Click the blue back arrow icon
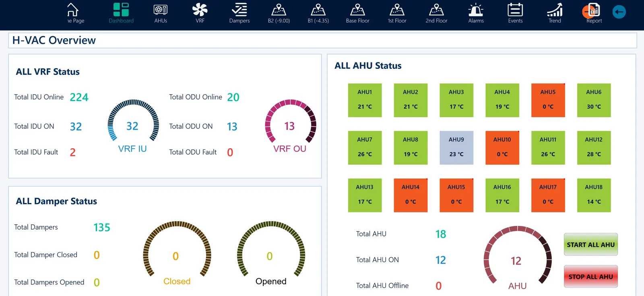The width and height of the screenshot is (644, 296). point(619,12)
